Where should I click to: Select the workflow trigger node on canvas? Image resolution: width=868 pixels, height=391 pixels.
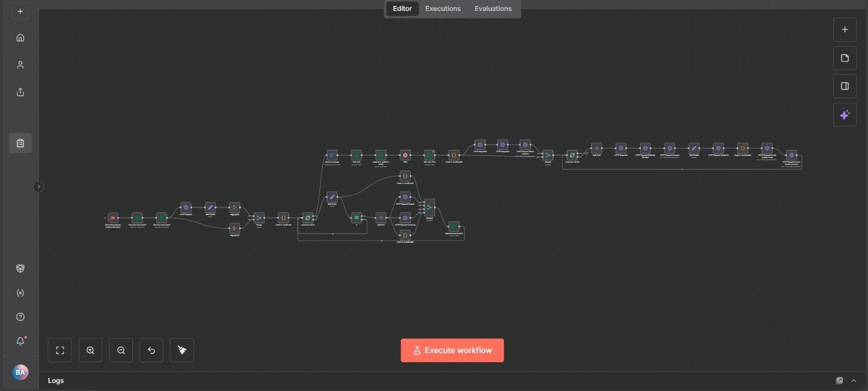(x=113, y=217)
